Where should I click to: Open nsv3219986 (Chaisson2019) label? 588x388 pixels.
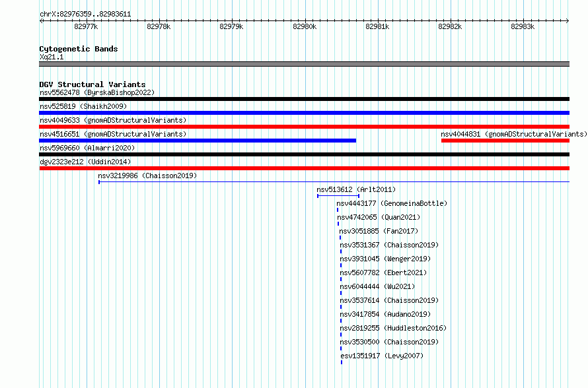click(x=147, y=176)
